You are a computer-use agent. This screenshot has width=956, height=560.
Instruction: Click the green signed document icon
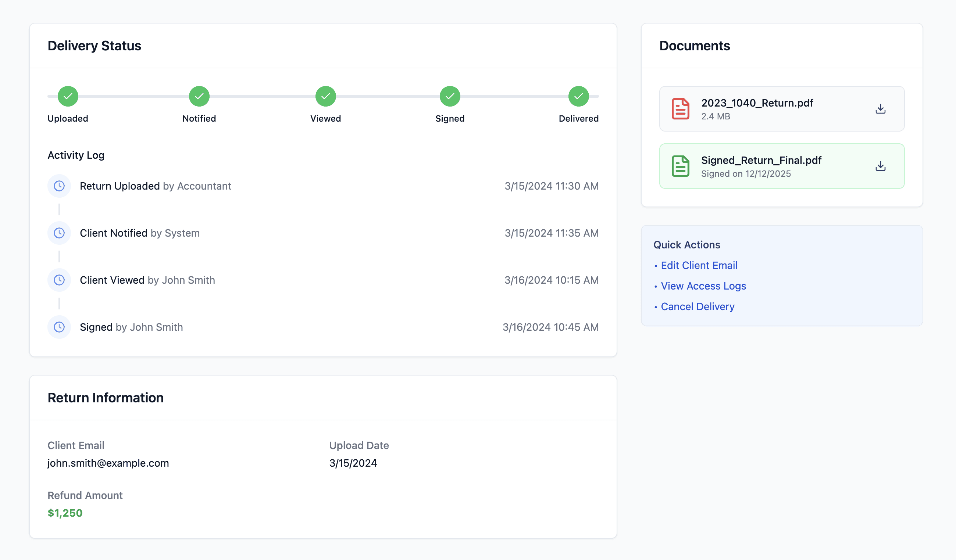click(680, 166)
